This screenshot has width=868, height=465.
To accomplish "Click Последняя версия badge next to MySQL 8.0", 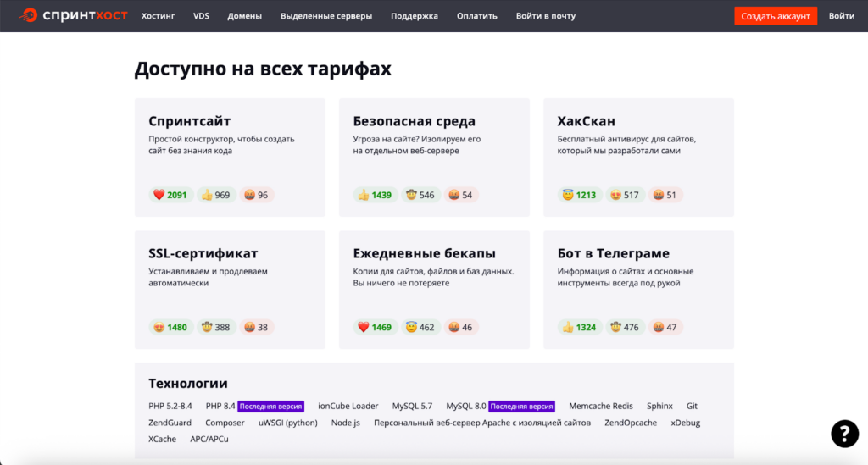I will click(x=521, y=407).
